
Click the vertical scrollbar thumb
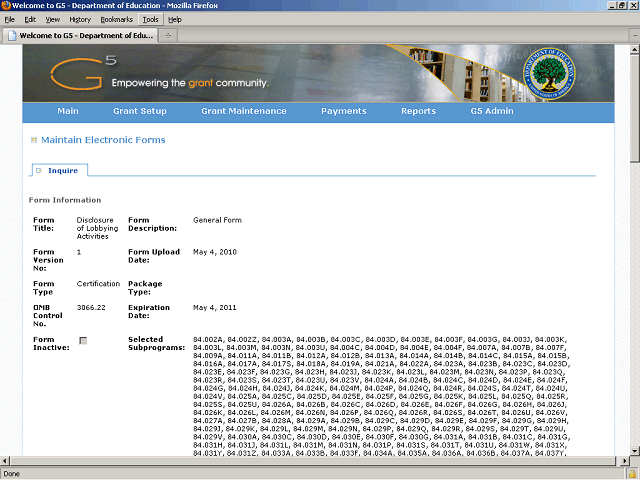coord(635,109)
